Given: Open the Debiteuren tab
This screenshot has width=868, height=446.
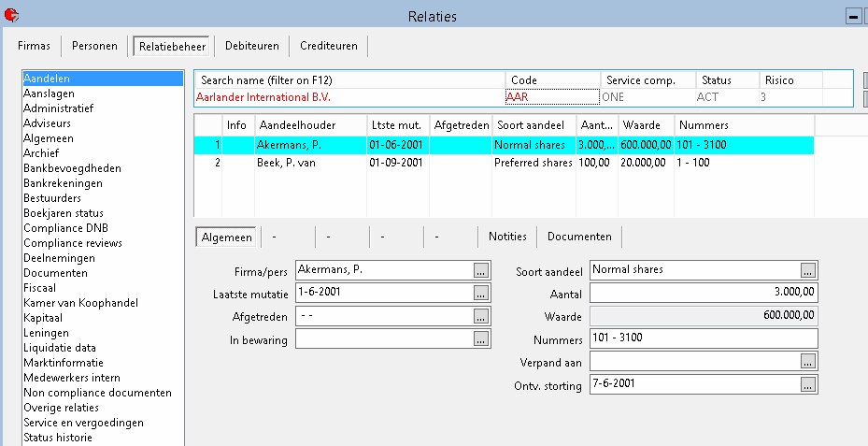Looking at the screenshot, I should (252, 46).
